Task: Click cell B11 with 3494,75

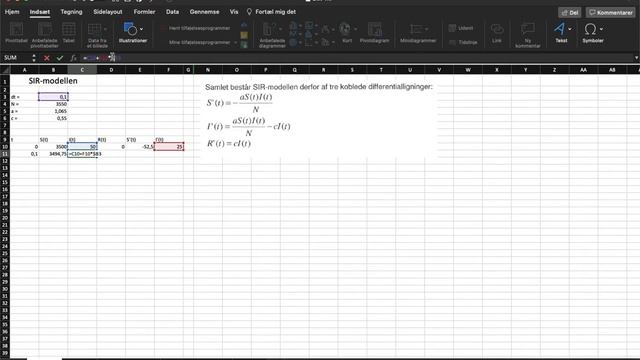Action: click(53, 154)
